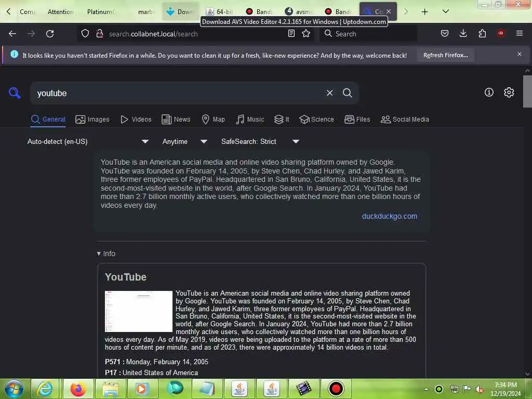The height and width of the screenshot is (399, 532).
Task: Open the Firefox downloads arrow icon
Action: click(x=463, y=34)
